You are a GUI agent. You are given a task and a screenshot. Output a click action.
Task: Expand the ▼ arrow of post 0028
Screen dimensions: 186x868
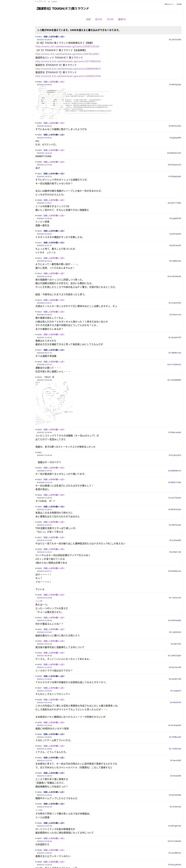pyautogui.click(x=36, y=549)
